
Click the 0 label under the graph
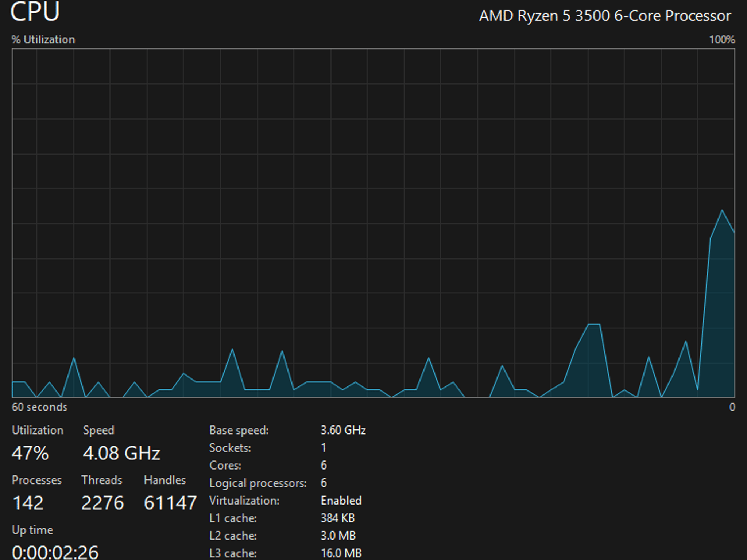click(x=732, y=407)
